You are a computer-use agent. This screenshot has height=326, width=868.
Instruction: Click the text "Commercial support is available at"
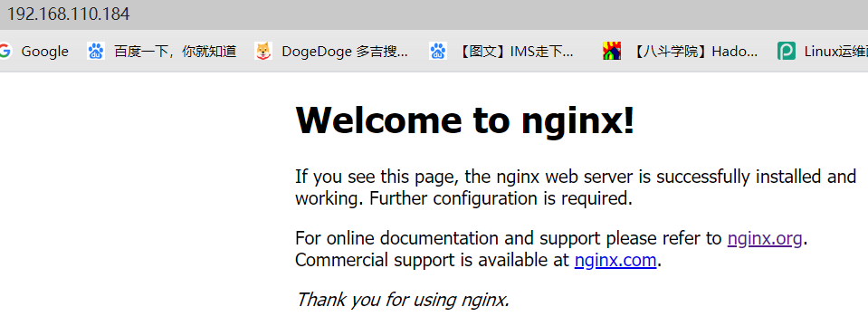(x=432, y=260)
